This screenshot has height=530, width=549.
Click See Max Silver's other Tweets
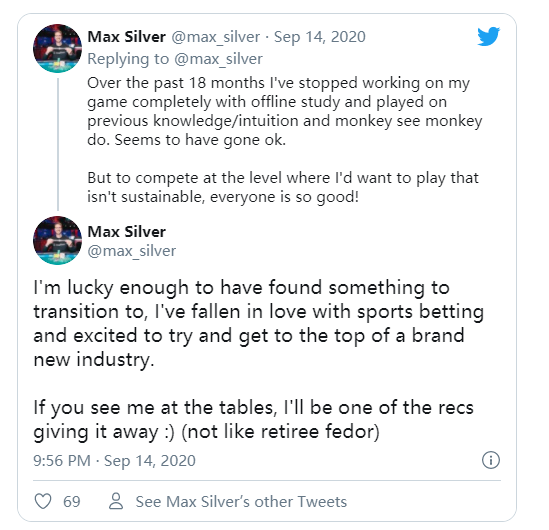[x=241, y=501]
